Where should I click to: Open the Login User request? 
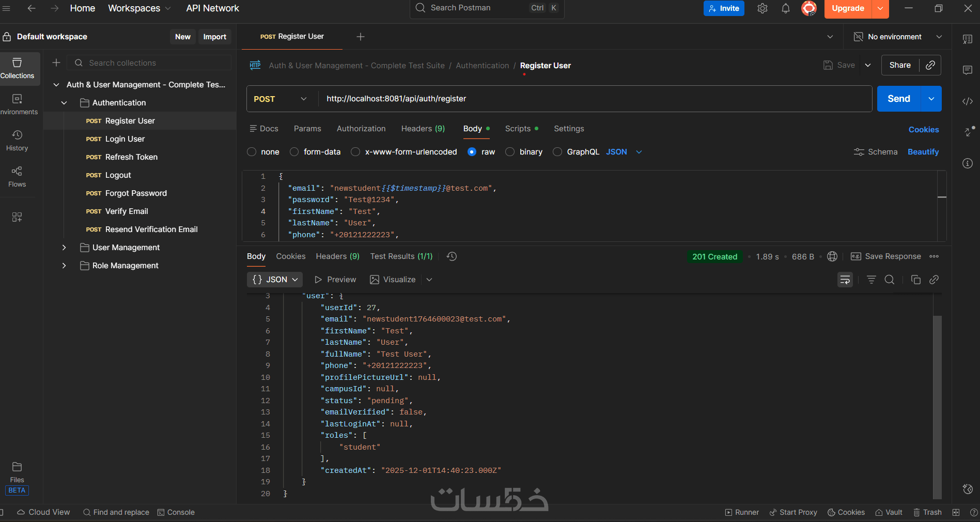(x=125, y=139)
